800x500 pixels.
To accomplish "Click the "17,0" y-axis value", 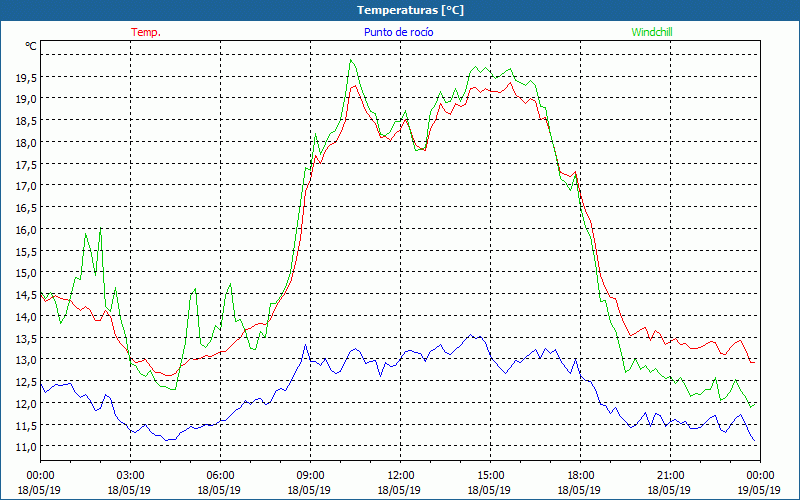I will [28, 186].
